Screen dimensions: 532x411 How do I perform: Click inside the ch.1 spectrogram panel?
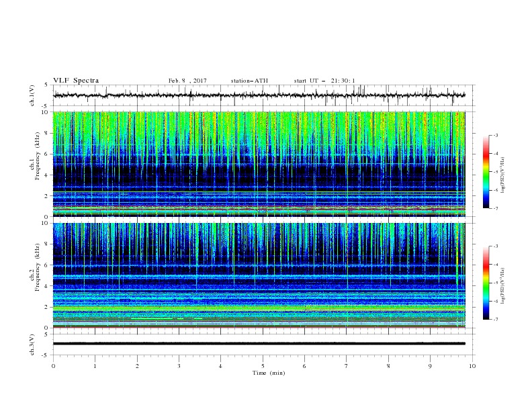click(x=259, y=164)
